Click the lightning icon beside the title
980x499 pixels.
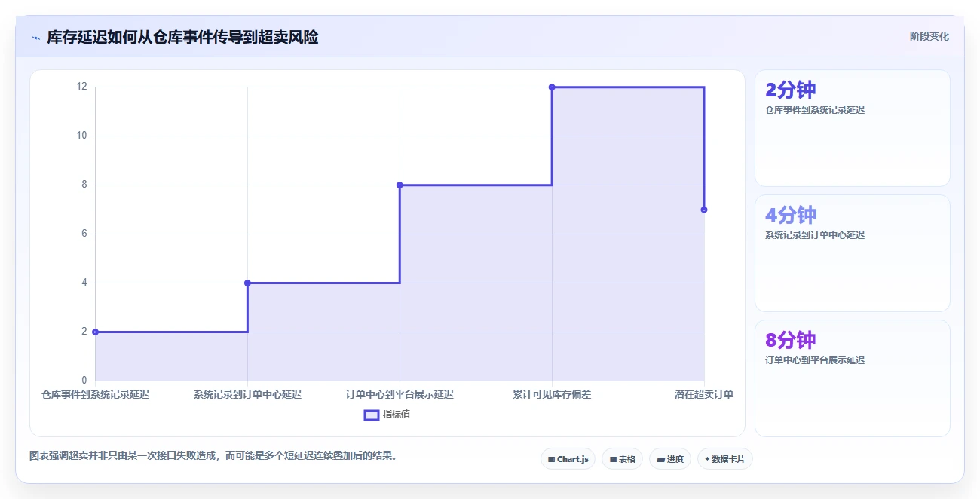pyautogui.click(x=35, y=38)
